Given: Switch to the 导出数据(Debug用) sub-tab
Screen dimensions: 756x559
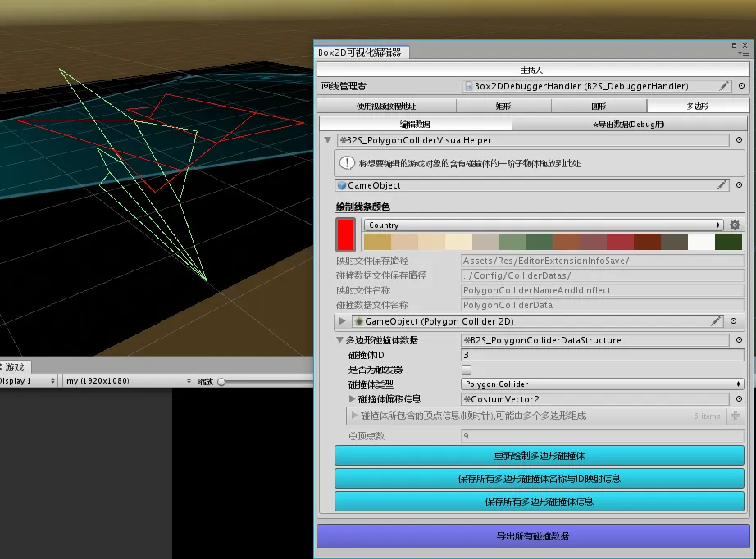Looking at the screenshot, I should [629, 124].
